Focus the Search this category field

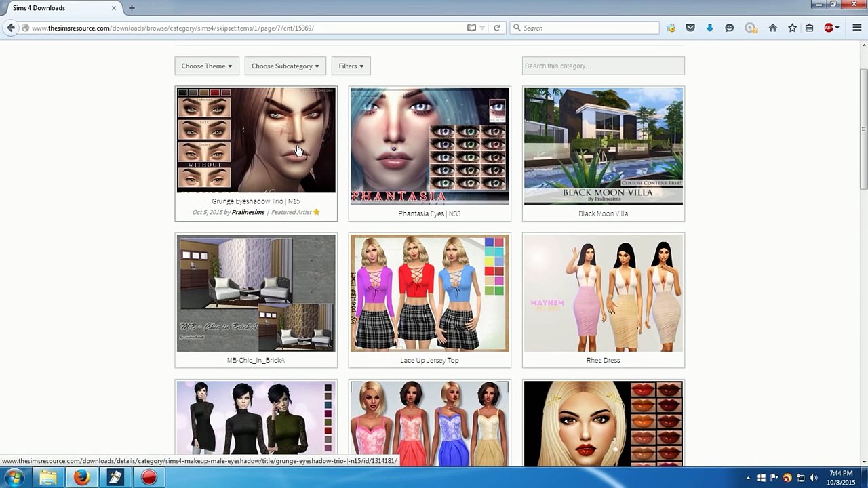(x=603, y=66)
